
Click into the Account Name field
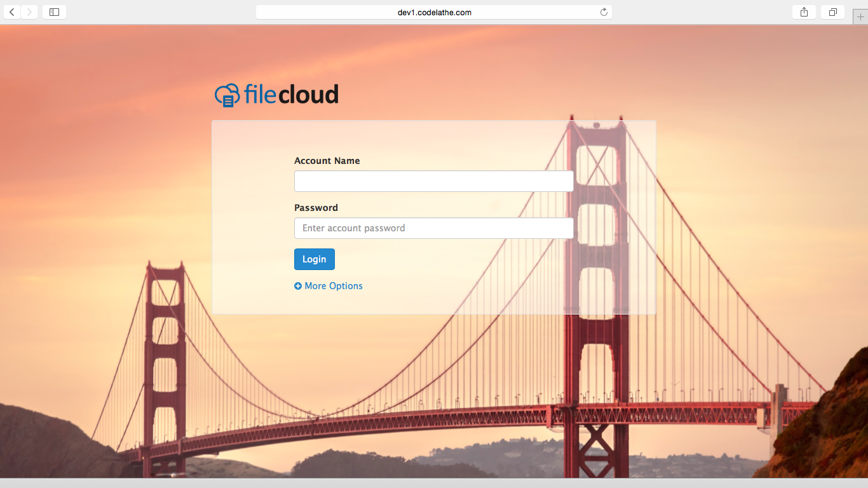pyautogui.click(x=434, y=181)
